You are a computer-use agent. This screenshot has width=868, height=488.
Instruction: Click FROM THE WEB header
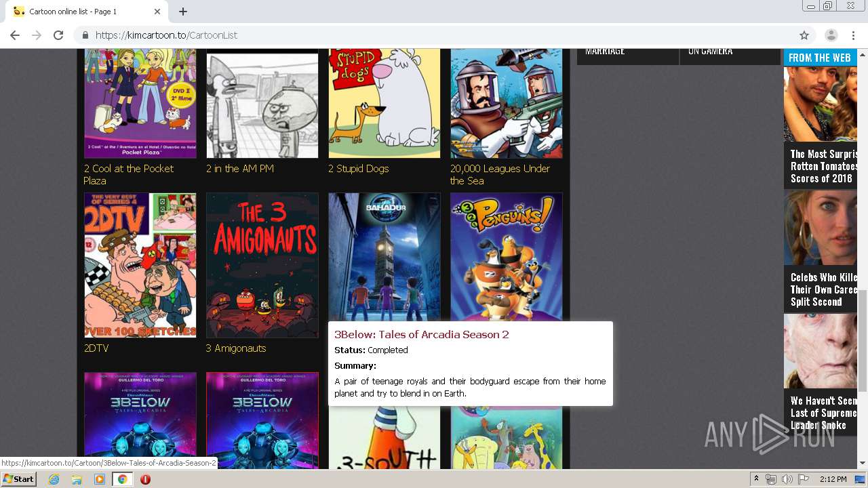point(819,58)
